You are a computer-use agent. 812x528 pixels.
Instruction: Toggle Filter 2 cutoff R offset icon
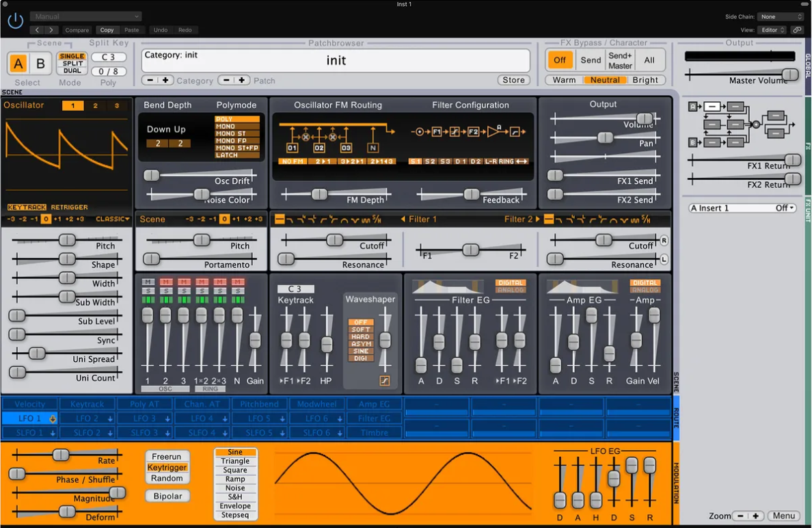664,241
